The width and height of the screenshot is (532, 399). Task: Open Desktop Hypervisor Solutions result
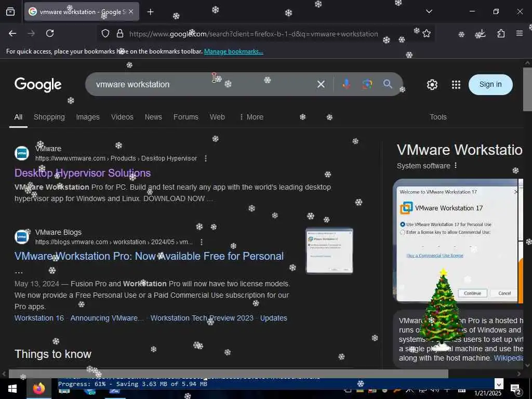point(83,173)
